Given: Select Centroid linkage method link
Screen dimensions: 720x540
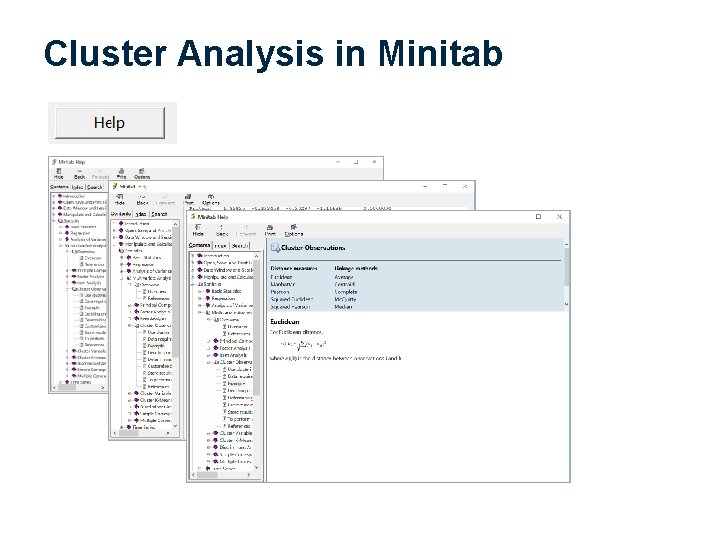Looking at the screenshot, I should click(345, 284).
